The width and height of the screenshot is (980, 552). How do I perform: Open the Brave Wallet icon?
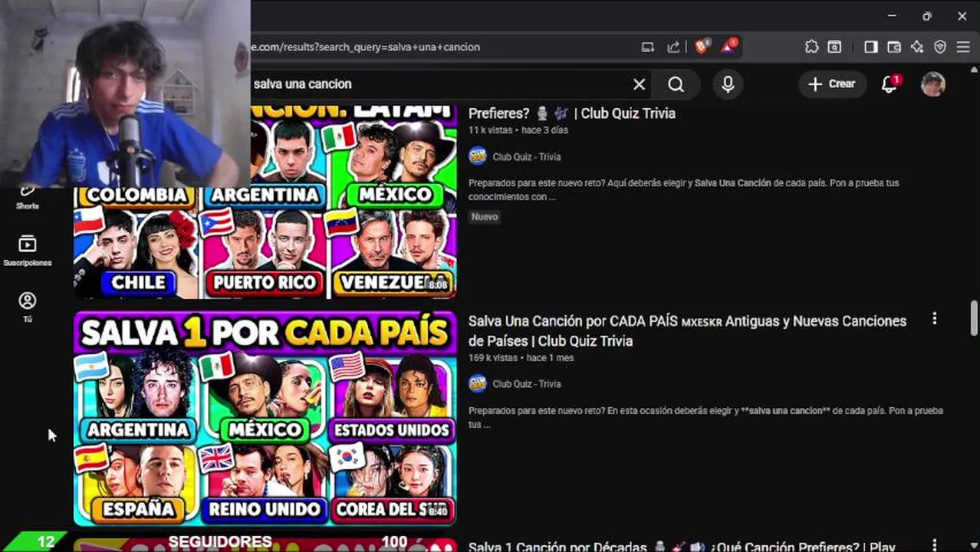(x=894, y=47)
